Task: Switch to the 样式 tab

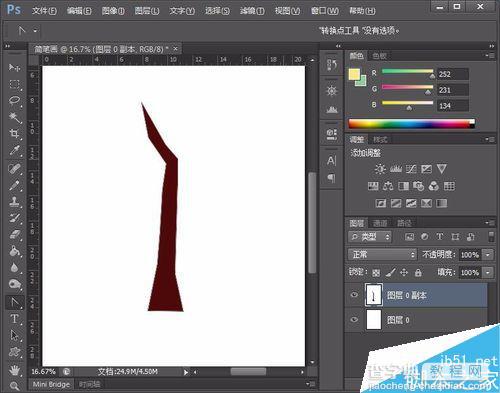Action: [x=380, y=139]
